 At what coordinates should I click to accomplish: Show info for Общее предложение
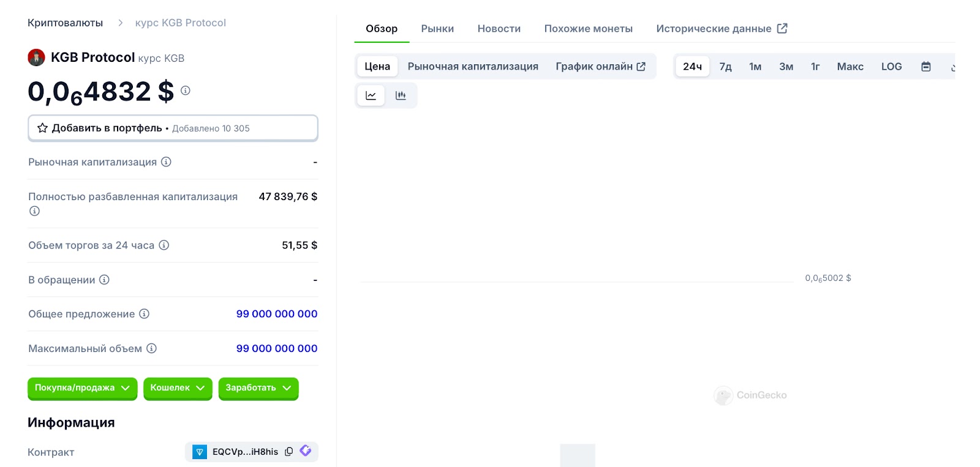click(x=145, y=314)
